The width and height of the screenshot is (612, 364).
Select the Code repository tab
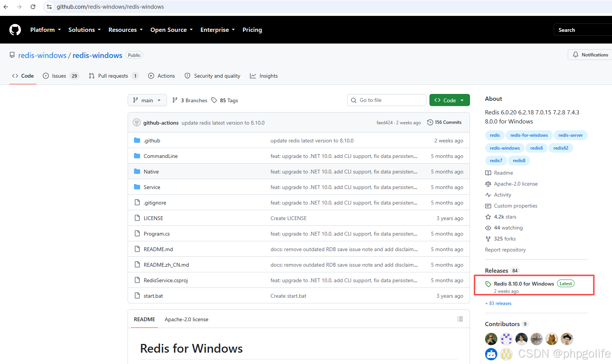point(23,76)
